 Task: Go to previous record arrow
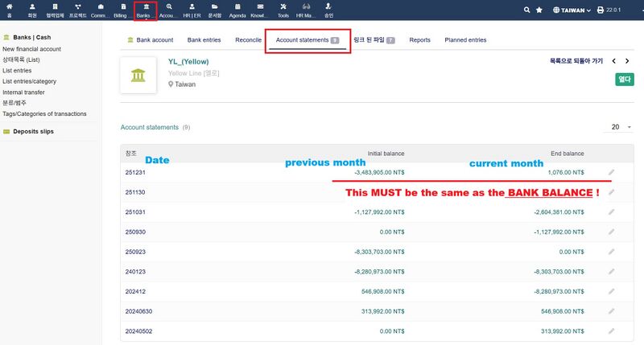click(x=614, y=61)
